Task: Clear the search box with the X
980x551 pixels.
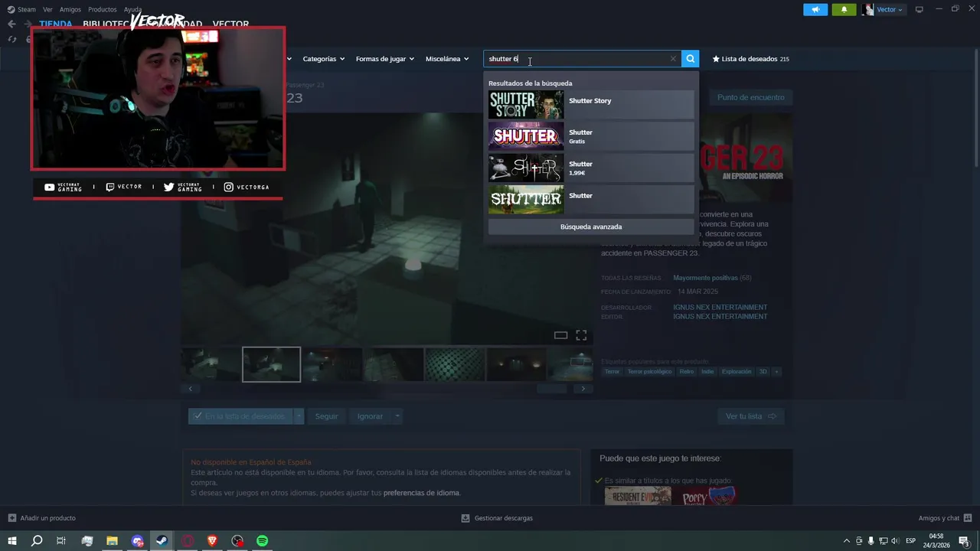Action: click(673, 59)
